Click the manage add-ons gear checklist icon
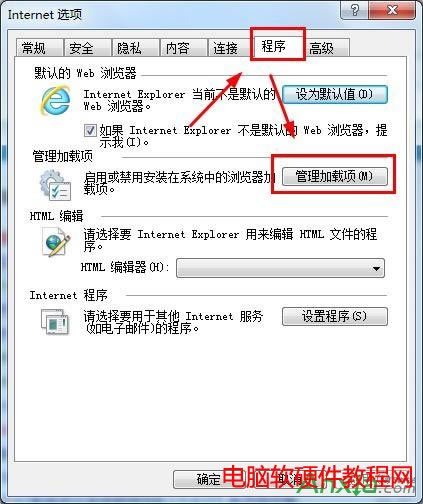The image size is (423, 504). click(x=55, y=185)
